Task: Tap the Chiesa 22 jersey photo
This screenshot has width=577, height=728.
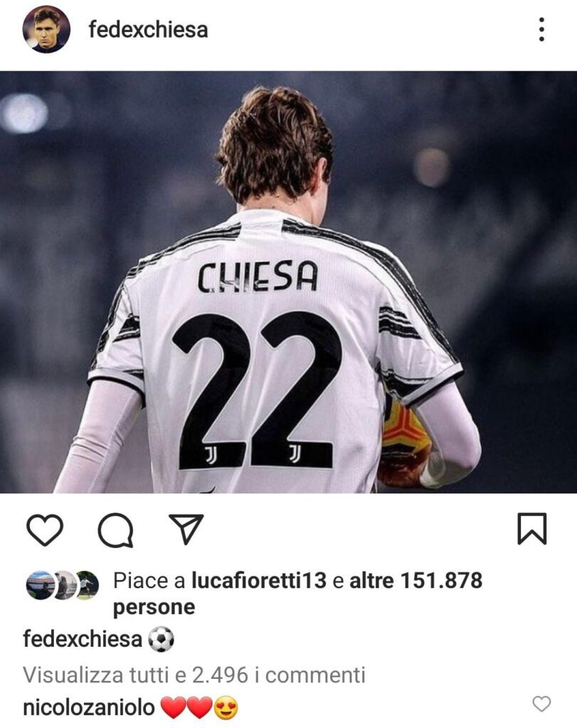Action: click(289, 282)
